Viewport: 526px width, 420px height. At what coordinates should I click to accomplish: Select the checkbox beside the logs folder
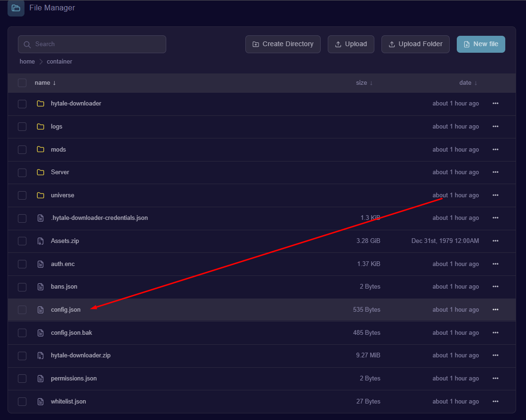pos(22,127)
